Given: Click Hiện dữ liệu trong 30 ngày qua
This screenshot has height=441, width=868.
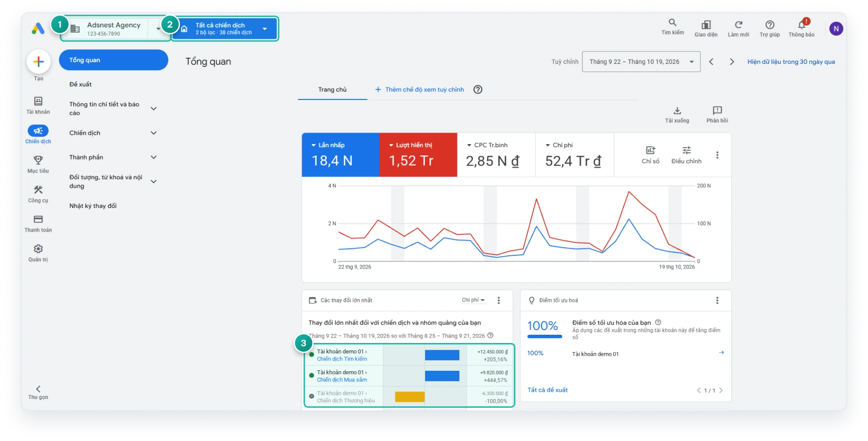Looking at the screenshot, I should [x=791, y=62].
